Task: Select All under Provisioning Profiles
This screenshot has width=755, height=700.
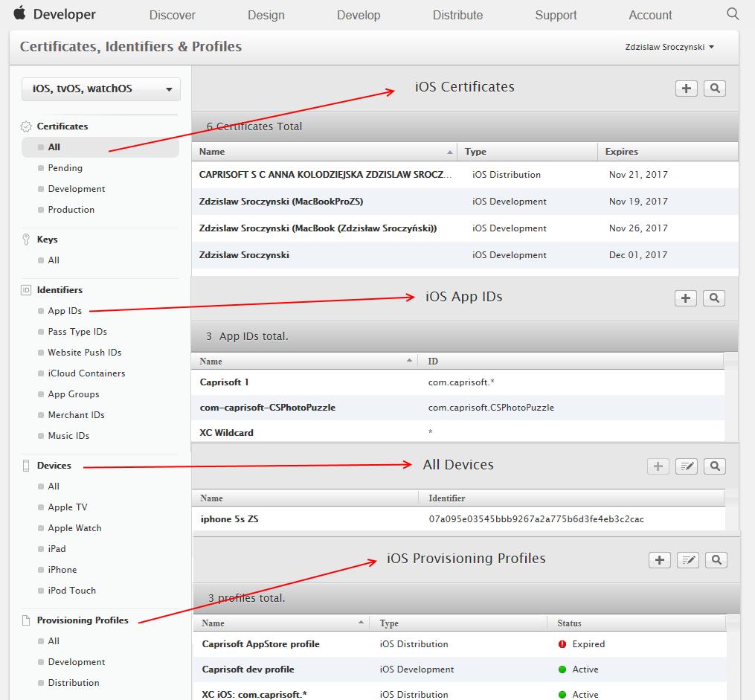Action: pyautogui.click(x=54, y=640)
